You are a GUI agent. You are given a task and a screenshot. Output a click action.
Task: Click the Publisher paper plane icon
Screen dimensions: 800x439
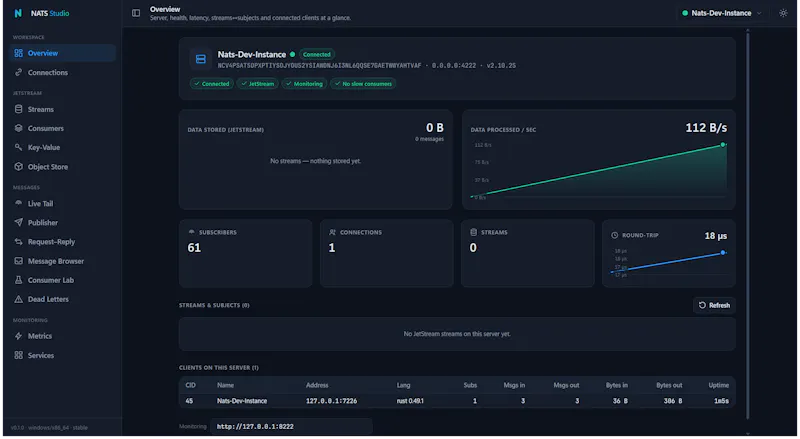point(19,223)
